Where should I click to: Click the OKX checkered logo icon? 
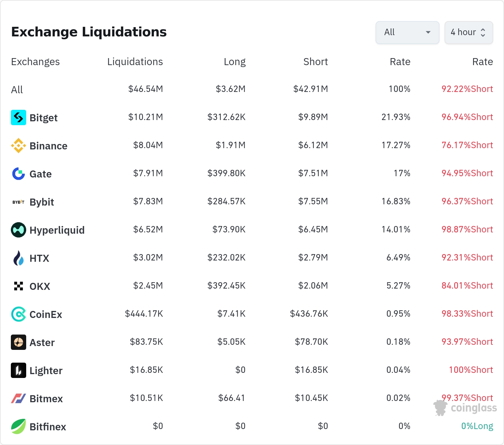(19, 286)
